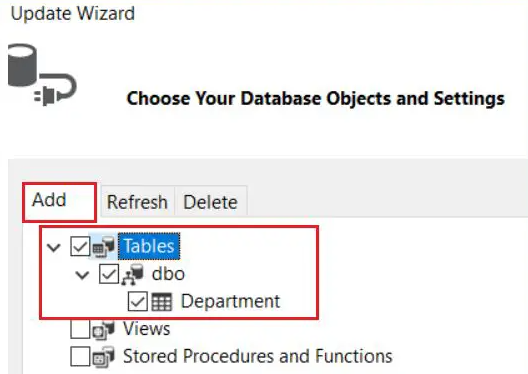
Task: Select the Department tree item label
Action: (230, 301)
